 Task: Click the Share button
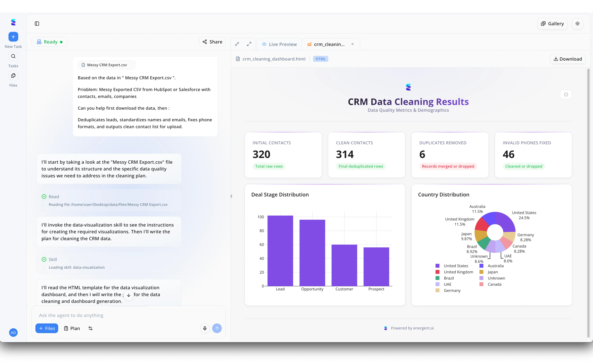[212, 41]
